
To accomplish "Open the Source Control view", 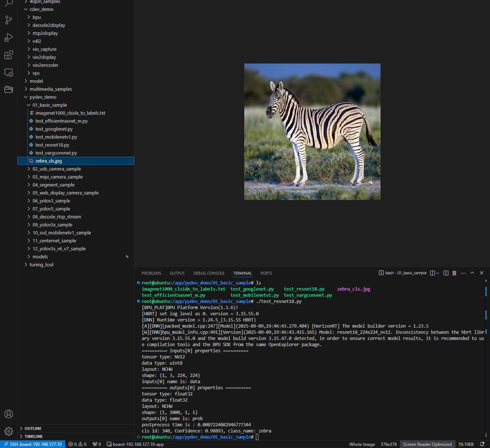I will pyautogui.click(x=8, y=20).
